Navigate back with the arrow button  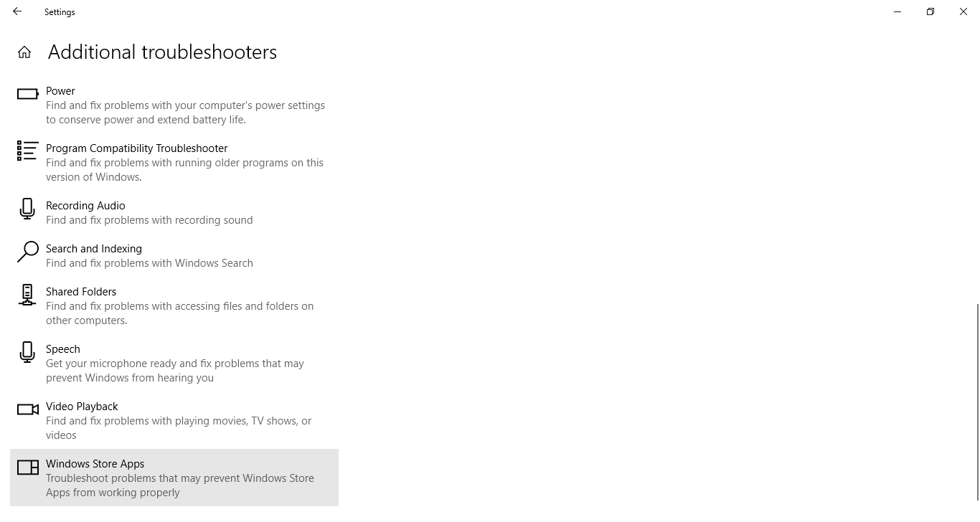(17, 11)
